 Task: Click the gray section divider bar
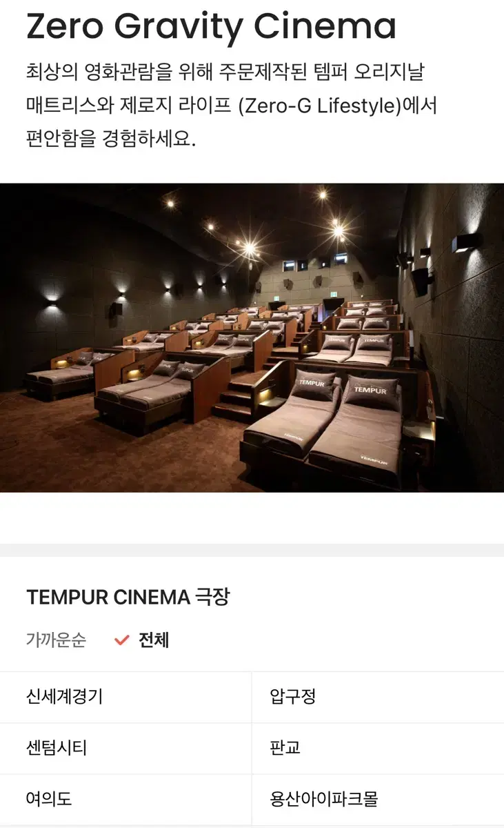[x=252, y=550]
